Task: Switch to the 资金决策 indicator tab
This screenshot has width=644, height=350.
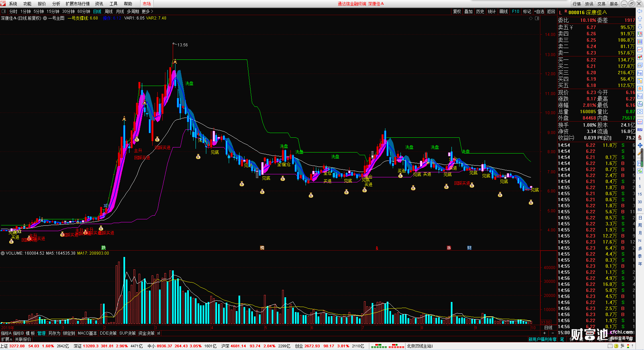Action: pos(146,333)
